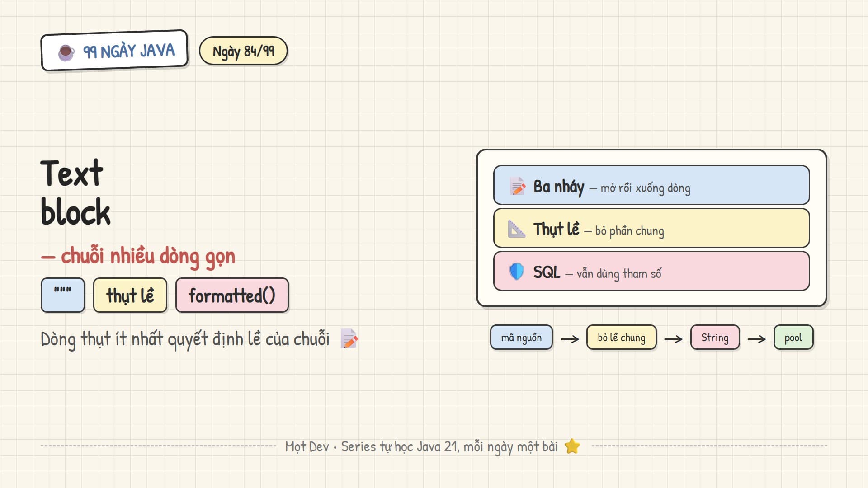Click the red subtitle chuỗi nhiều dòng gọn
Screen dimensions: 868x488
tap(138, 257)
